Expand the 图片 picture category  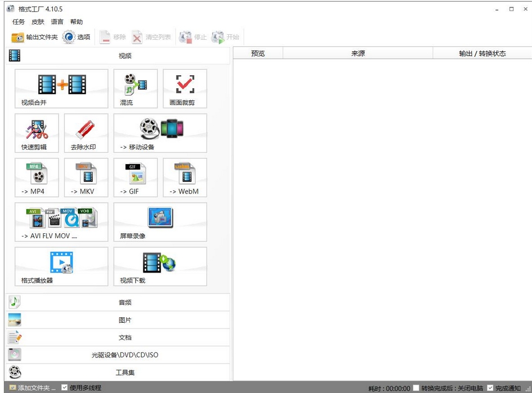click(118, 320)
